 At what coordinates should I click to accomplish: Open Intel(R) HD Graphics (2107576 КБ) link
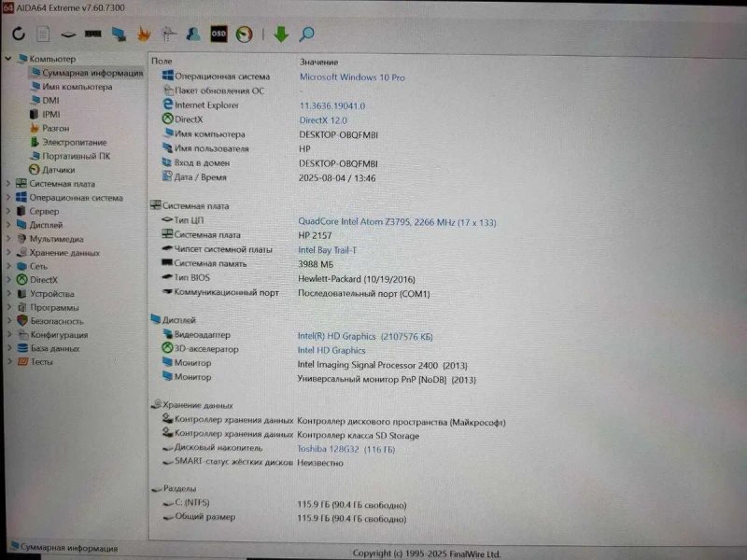[x=365, y=336]
